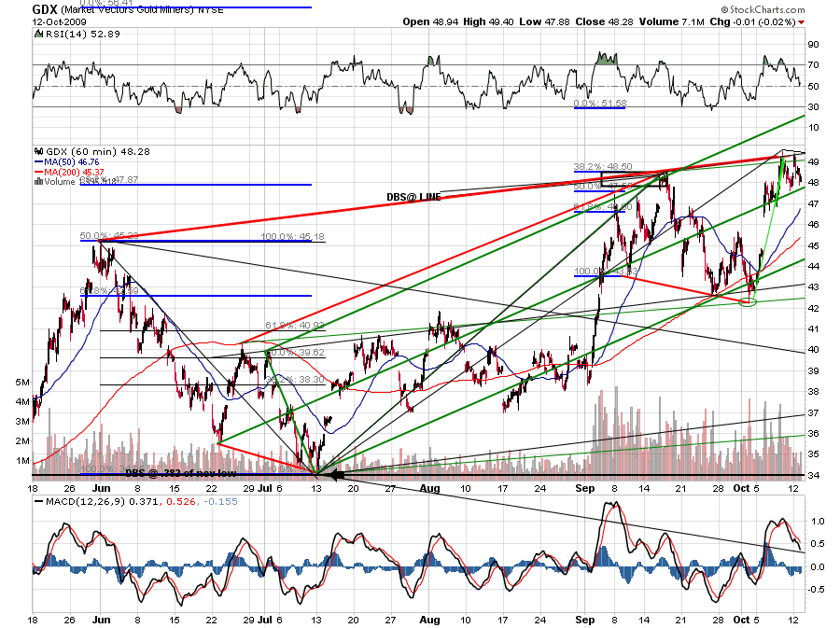Click the 38.2%: 48.50 Fibonacci label
Image resolution: width=840 pixels, height=628 pixels.
tap(603, 166)
